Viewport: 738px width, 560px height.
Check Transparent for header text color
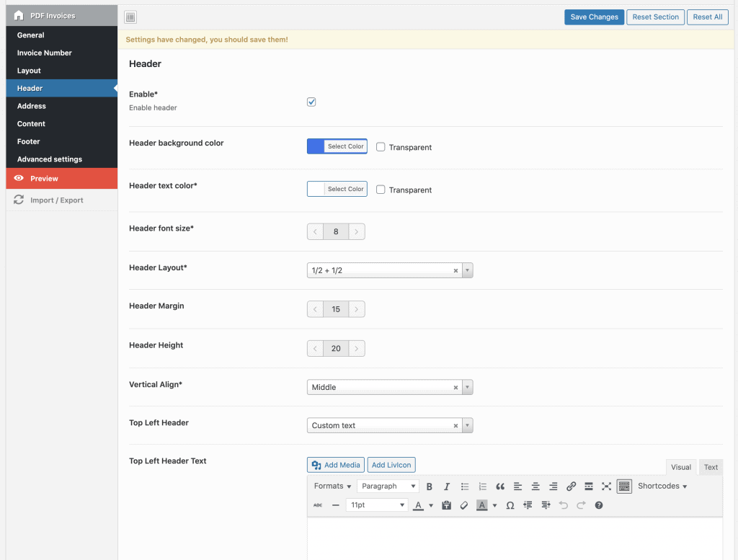tap(381, 190)
